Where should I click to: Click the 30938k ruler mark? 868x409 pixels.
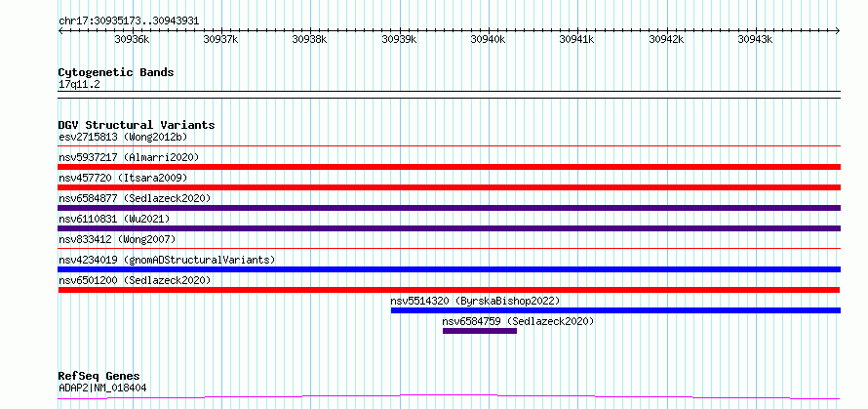click(x=309, y=39)
